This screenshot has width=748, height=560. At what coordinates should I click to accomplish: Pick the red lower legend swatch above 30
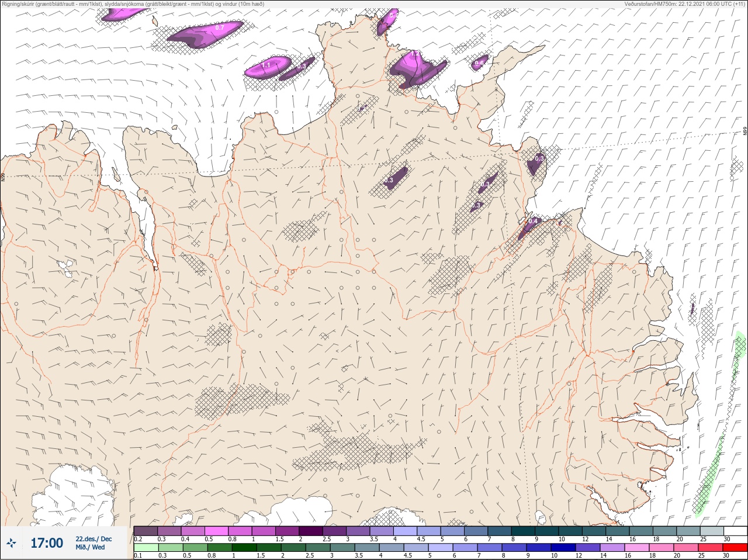(735, 548)
